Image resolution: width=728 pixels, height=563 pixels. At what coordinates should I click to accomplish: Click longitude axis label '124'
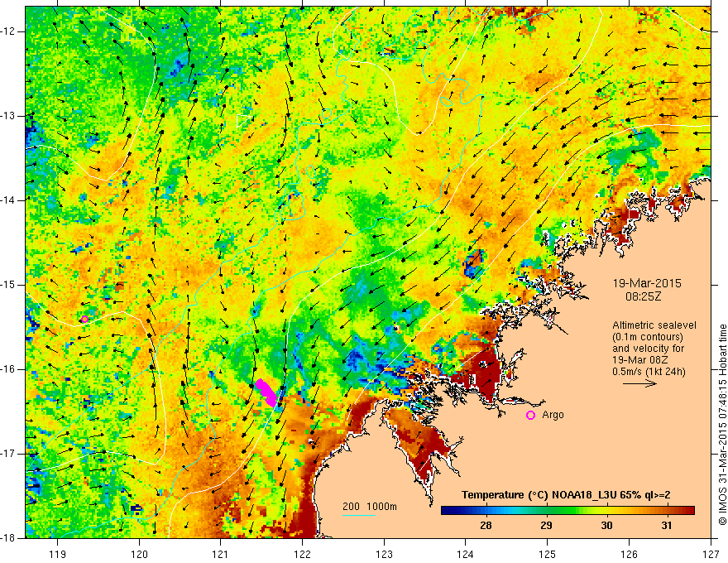(x=466, y=554)
